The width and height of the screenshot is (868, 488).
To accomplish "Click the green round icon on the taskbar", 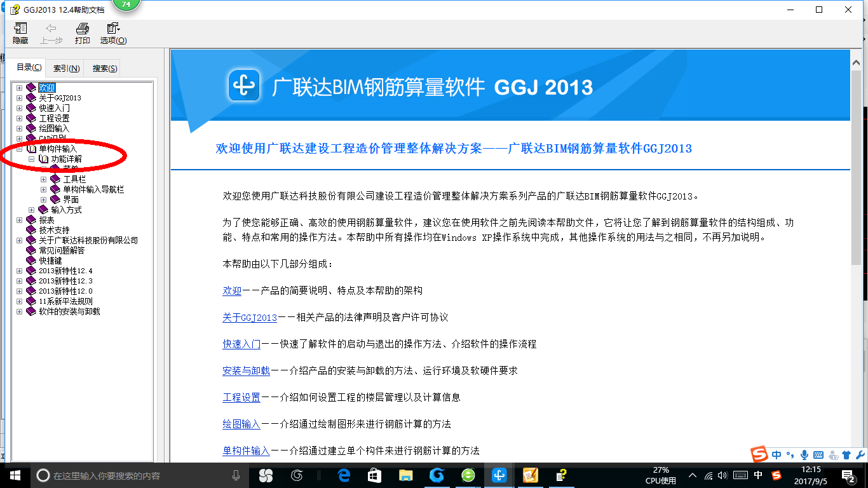I will click(x=468, y=475).
